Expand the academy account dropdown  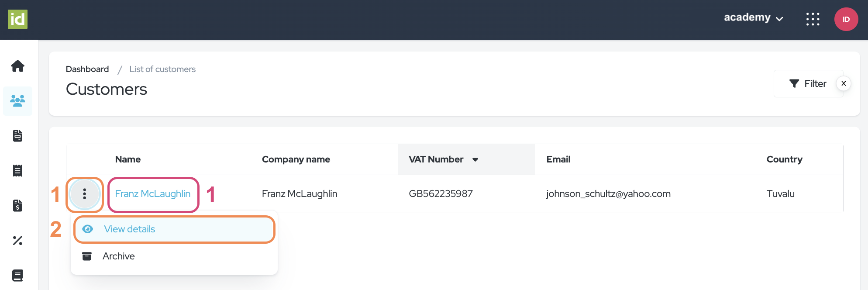753,18
